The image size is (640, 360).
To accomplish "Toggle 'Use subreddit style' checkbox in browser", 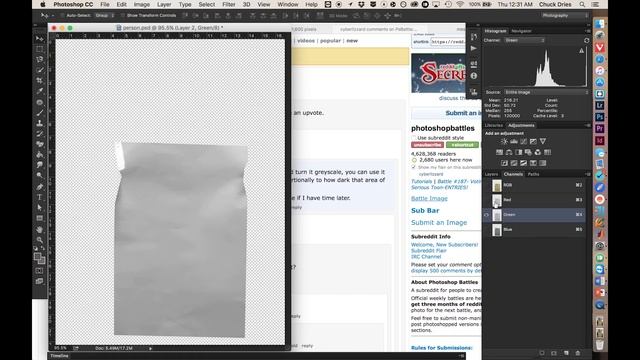I will click(x=414, y=138).
